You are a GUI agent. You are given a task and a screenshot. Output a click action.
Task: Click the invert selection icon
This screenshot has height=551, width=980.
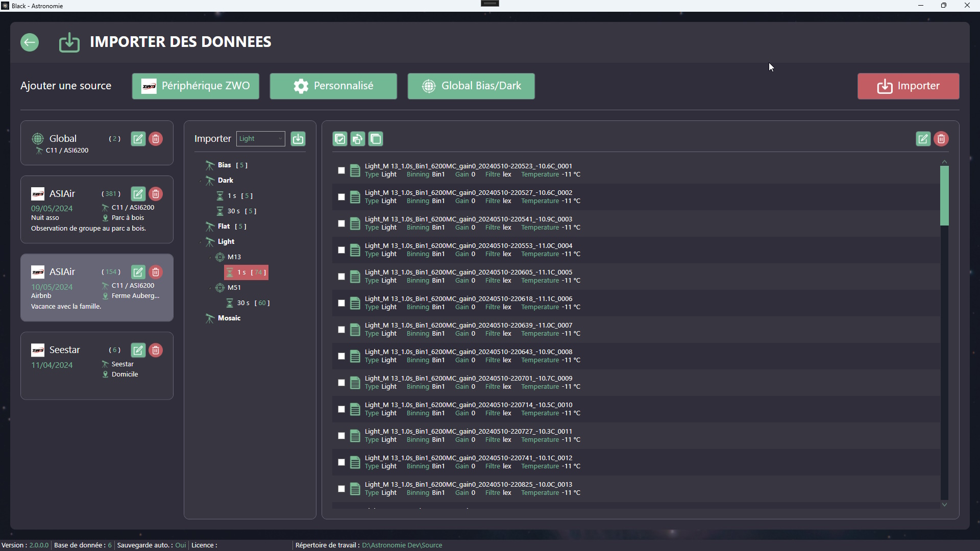coord(358,139)
